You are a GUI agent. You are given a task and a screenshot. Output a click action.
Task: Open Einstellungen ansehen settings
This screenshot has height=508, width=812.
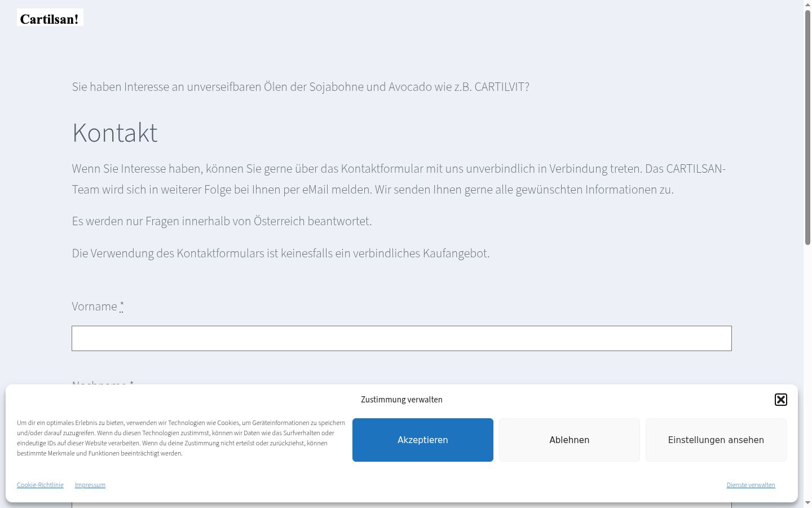pyautogui.click(x=716, y=440)
